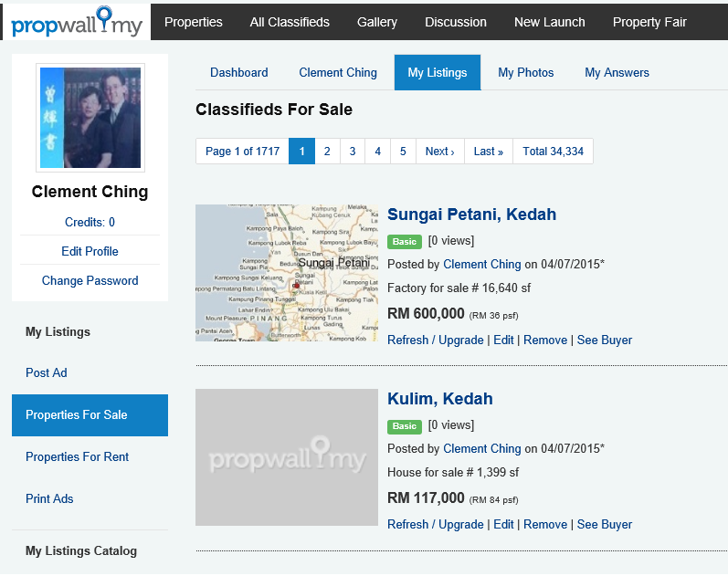This screenshot has width=728, height=576.
Task: Go to Gallery in top navigation
Action: point(377,22)
